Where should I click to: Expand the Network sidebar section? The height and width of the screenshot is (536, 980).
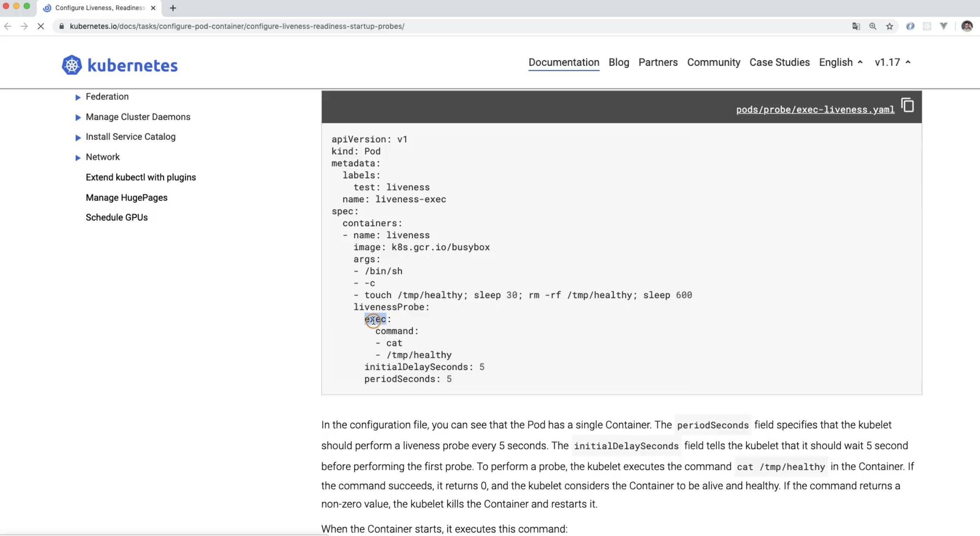78,158
